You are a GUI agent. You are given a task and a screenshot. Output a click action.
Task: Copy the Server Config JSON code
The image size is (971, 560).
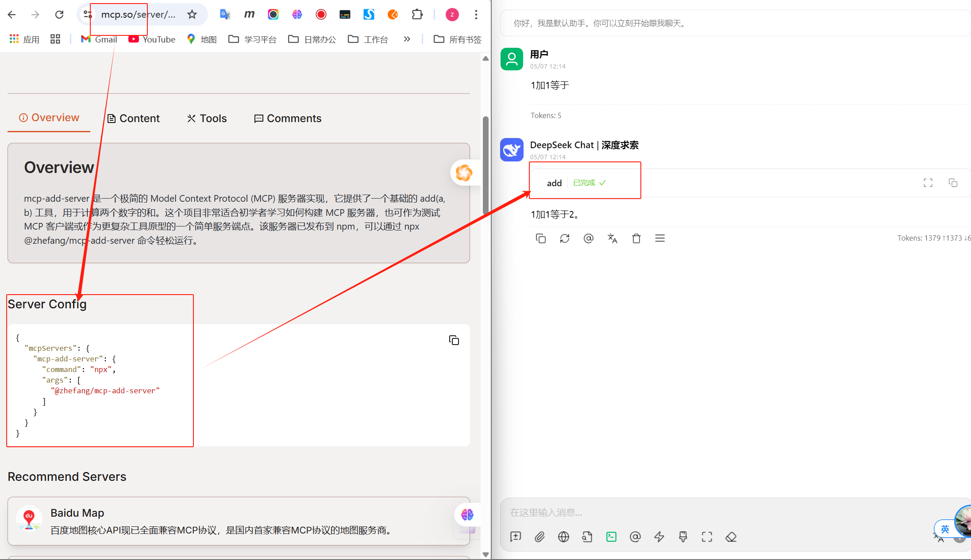(454, 340)
